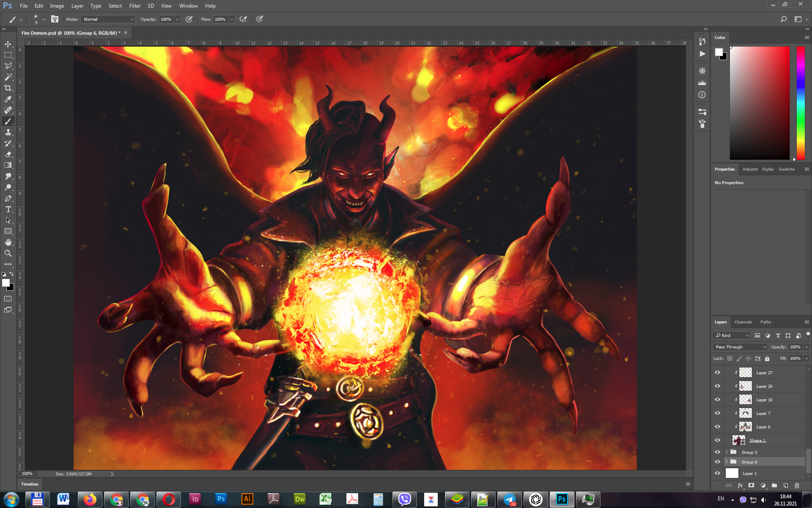Open Dreamweaver from the taskbar
The height and width of the screenshot is (508, 812).
click(300, 500)
